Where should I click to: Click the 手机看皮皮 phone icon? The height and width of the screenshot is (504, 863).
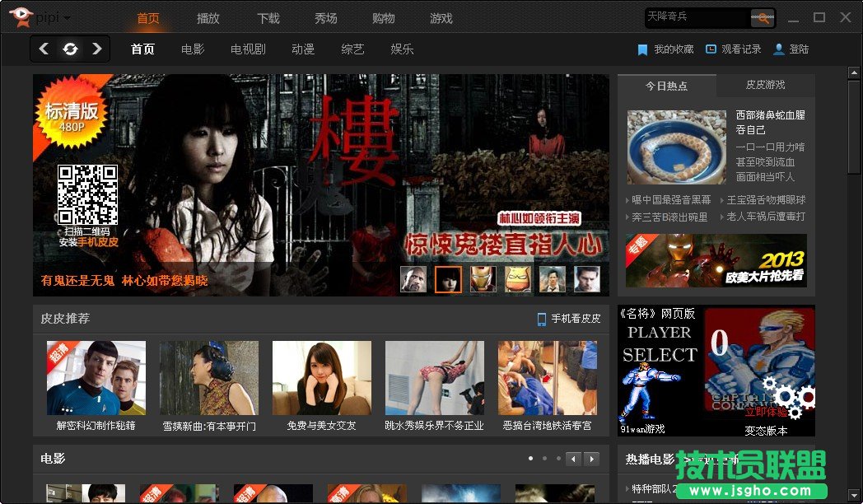542,319
